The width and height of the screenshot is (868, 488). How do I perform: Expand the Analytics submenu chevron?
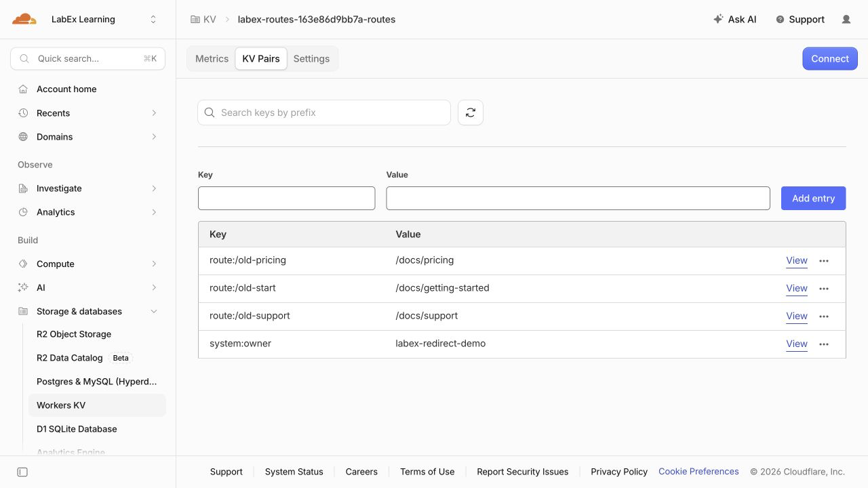[154, 212]
